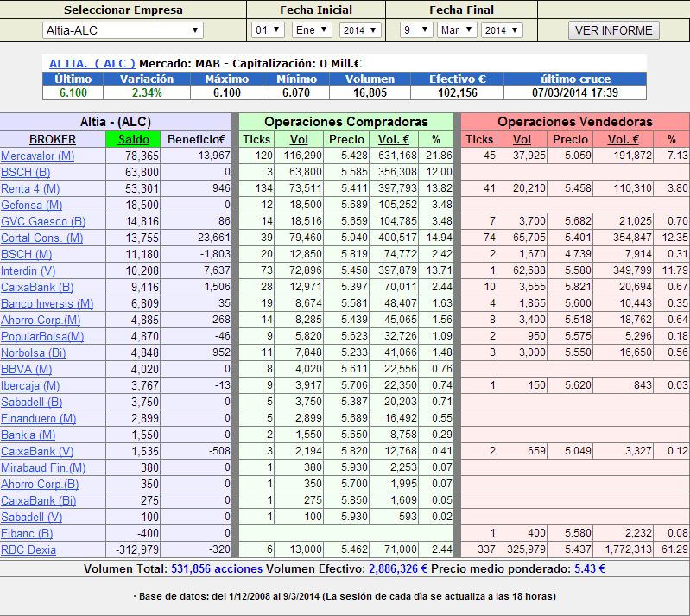Open the BBVA (M) broker link

27,370
